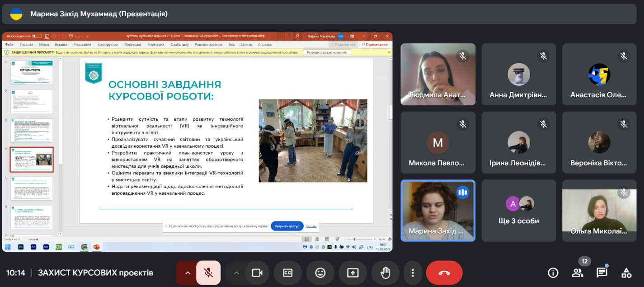Expand the audio settings chevron
The height and width of the screenshot is (287, 644).
[x=188, y=273]
